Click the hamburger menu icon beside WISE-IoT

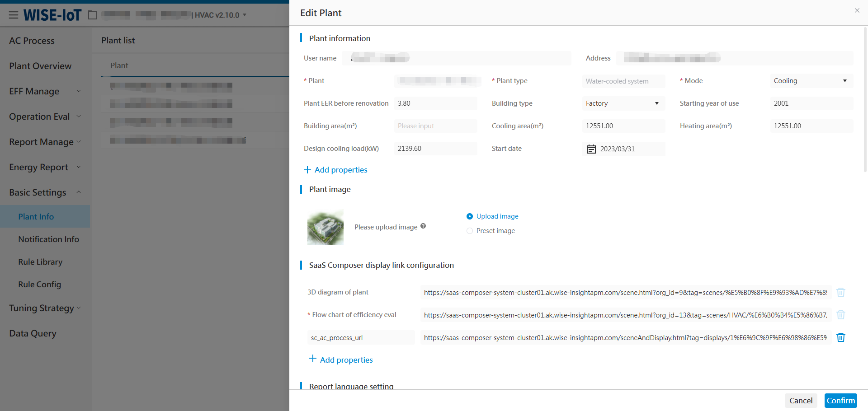14,15
